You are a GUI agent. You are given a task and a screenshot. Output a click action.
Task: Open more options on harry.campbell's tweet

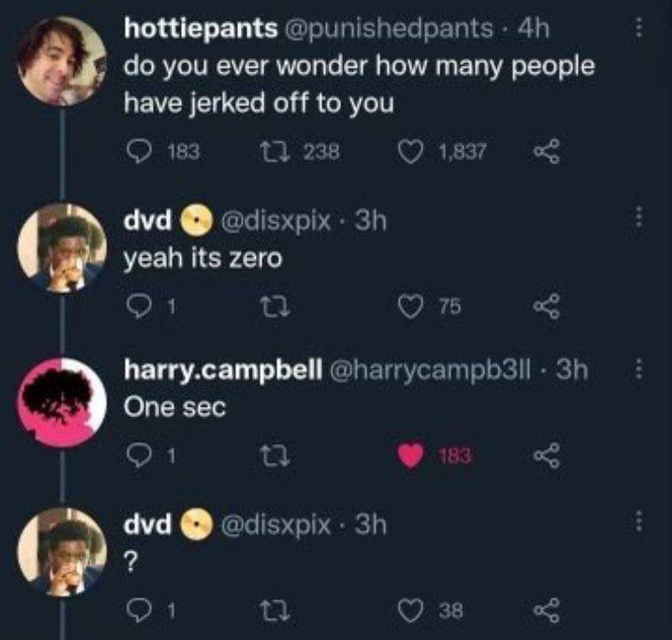[x=640, y=370]
